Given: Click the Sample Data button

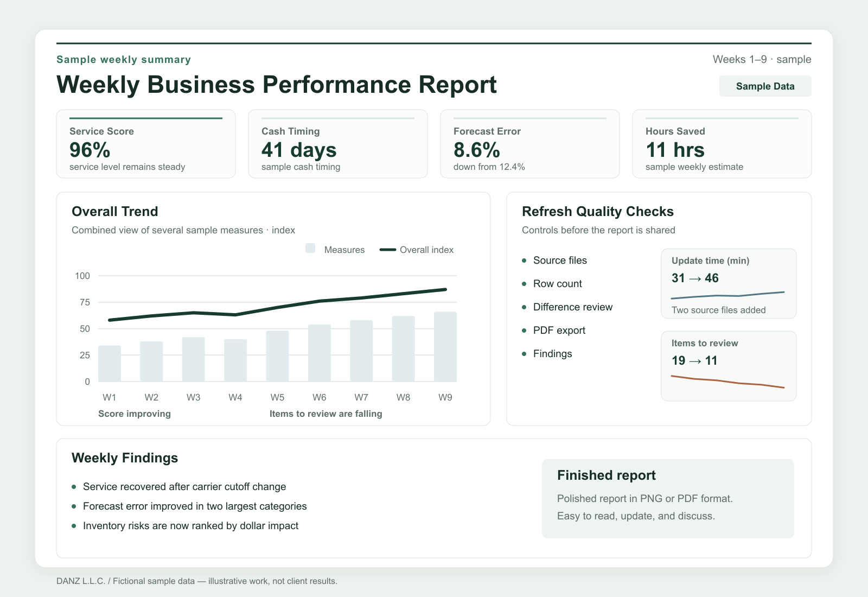Looking at the screenshot, I should pos(765,86).
